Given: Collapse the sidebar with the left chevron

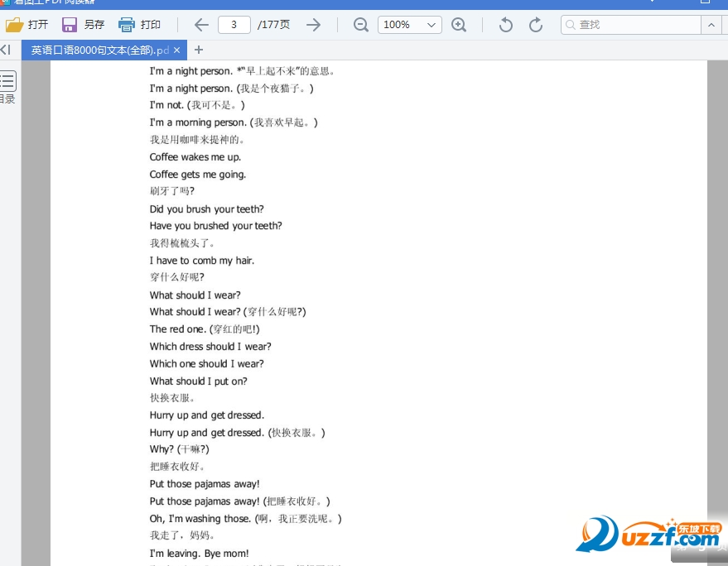Looking at the screenshot, I should 5,50.
